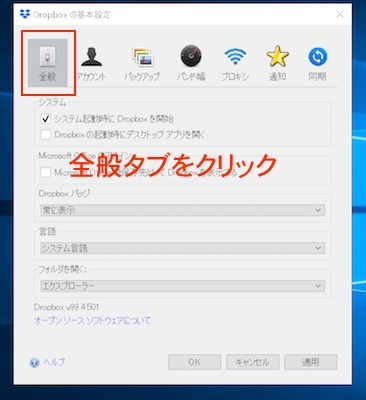Image resolution: width=366 pixels, height=400 pixels.
Task: Click the 言語 group label
Action: pyautogui.click(x=47, y=231)
